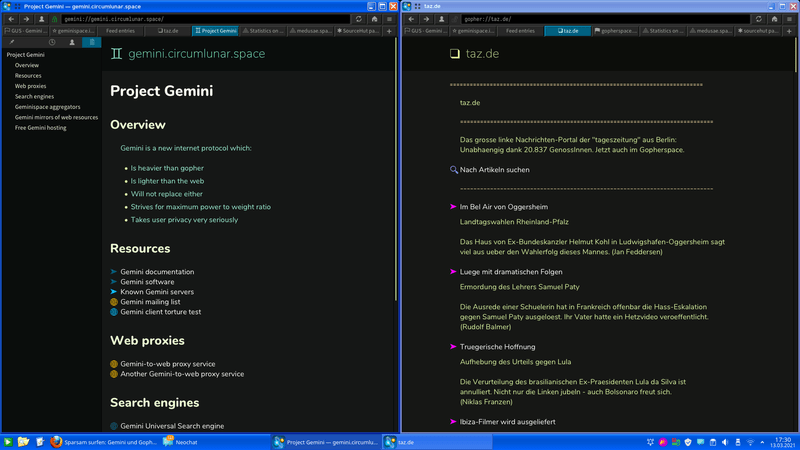Click the Nach Artikeln suchen search link
The width and height of the screenshot is (800, 450).
click(494, 170)
